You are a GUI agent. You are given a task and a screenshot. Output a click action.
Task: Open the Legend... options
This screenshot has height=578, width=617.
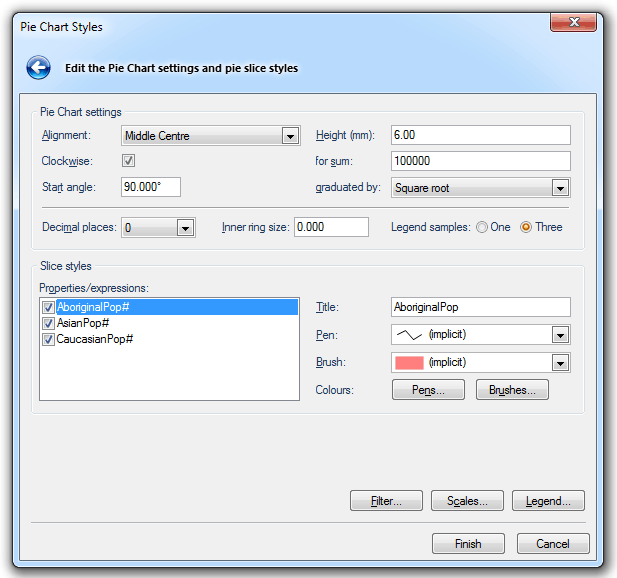[x=548, y=501]
